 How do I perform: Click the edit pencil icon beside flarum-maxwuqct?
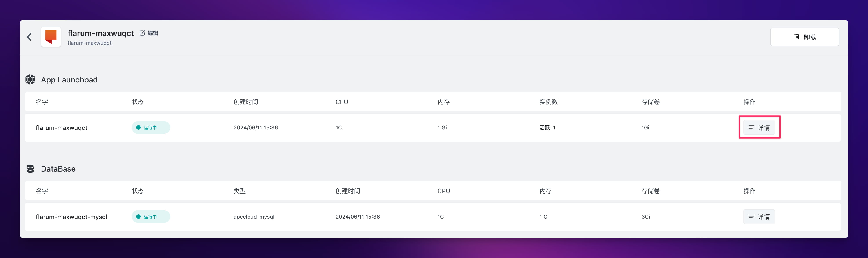(x=142, y=33)
